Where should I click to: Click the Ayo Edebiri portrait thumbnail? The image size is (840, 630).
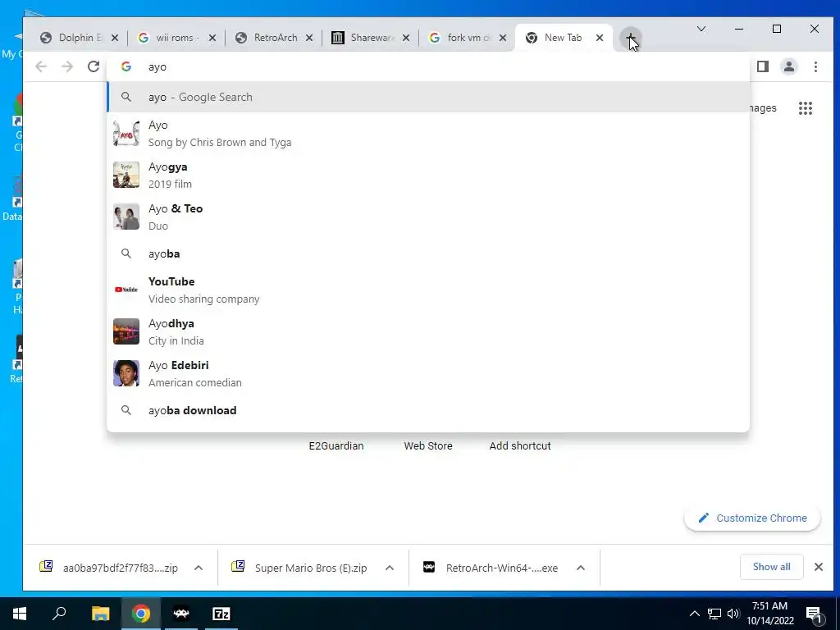point(126,373)
